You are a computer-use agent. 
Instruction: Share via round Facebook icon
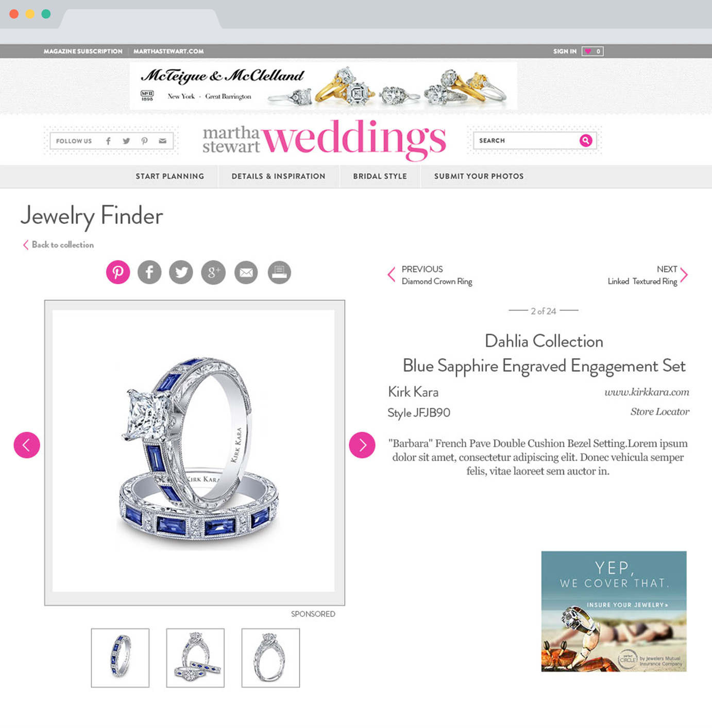149,272
